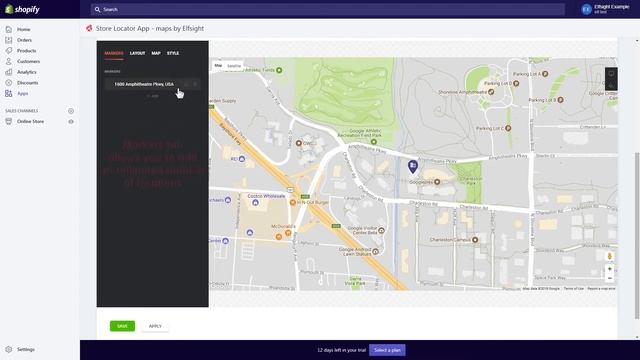Screen dimensions: 640x360
Task: Click Google Visitor Center Beta pin
Action: pyautogui.click(x=381, y=231)
